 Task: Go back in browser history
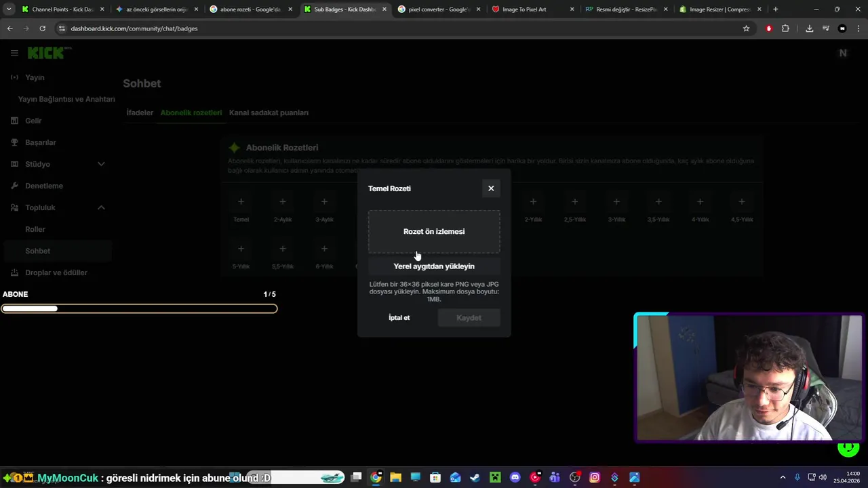[9, 28]
